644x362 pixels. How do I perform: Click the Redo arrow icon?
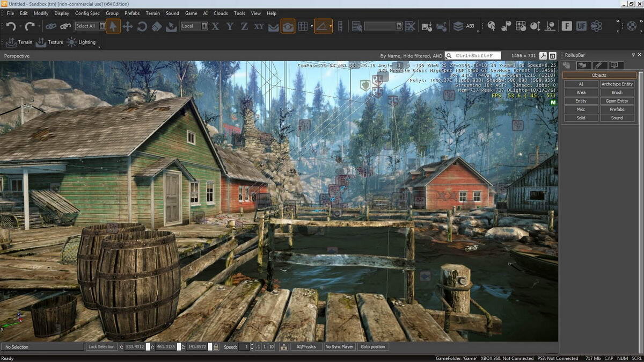point(30,26)
